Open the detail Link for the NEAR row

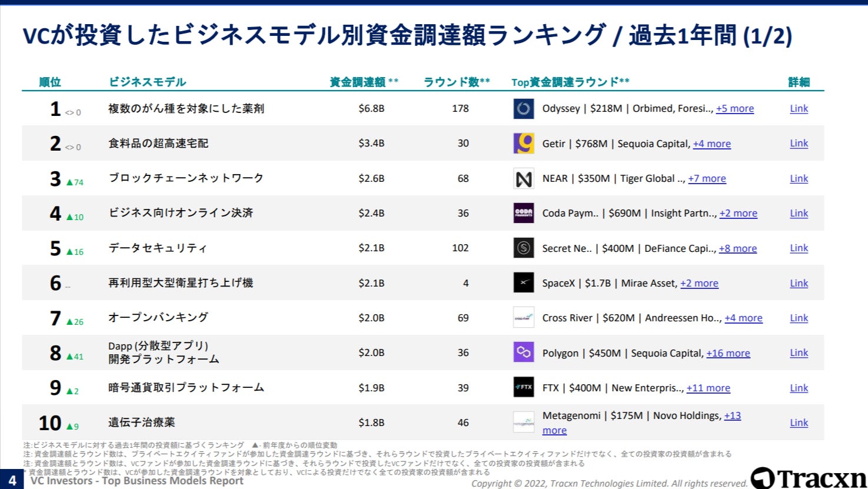coord(799,178)
